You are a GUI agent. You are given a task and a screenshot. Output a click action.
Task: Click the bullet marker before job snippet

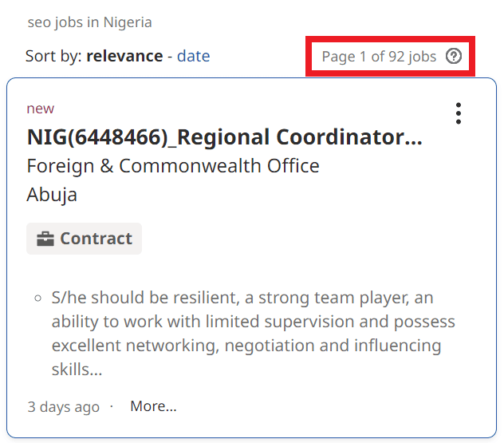point(38,299)
